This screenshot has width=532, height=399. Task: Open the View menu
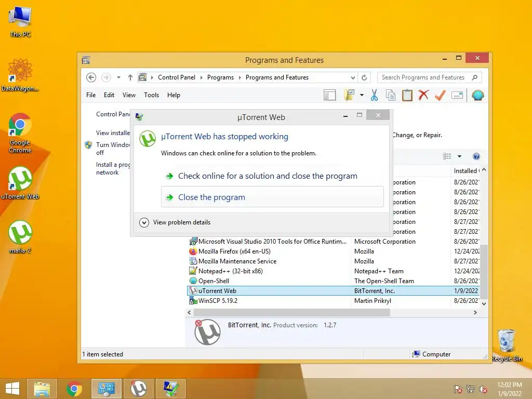(129, 95)
